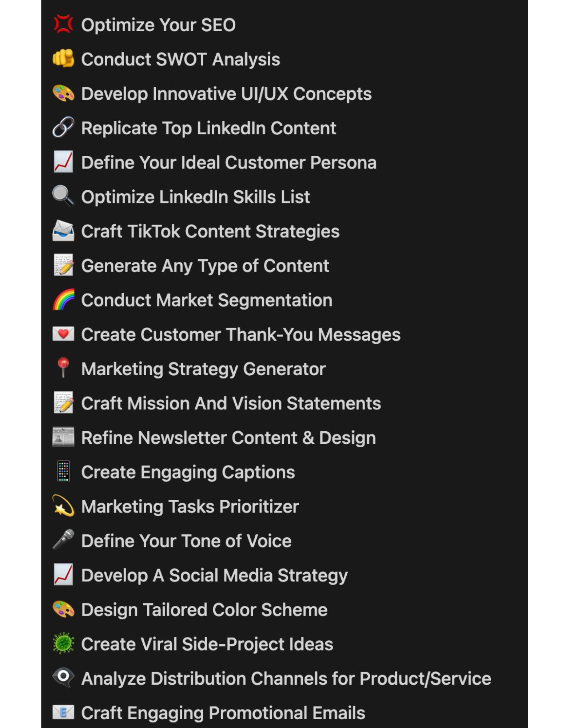Select the rainbow icon for Conduct Market Segmentation

[63, 300]
